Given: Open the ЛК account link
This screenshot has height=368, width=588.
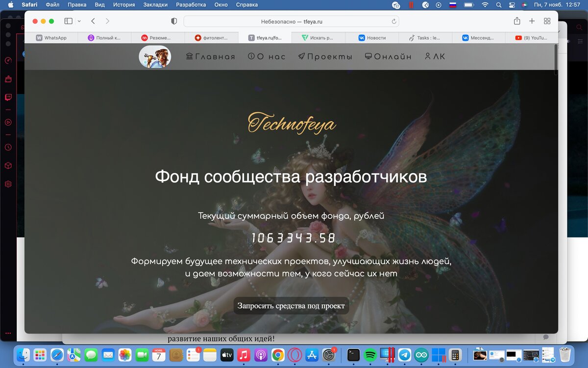Looking at the screenshot, I should 435,57.
